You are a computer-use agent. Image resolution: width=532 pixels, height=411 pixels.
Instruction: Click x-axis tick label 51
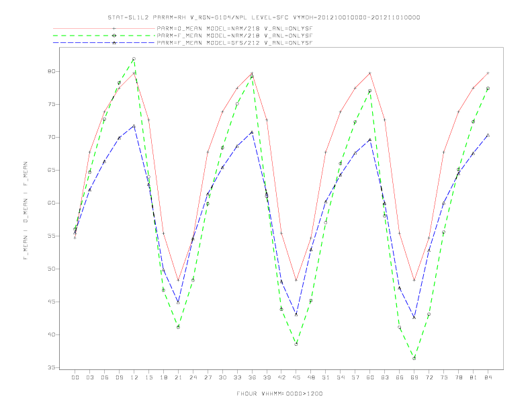pos(326,377)
